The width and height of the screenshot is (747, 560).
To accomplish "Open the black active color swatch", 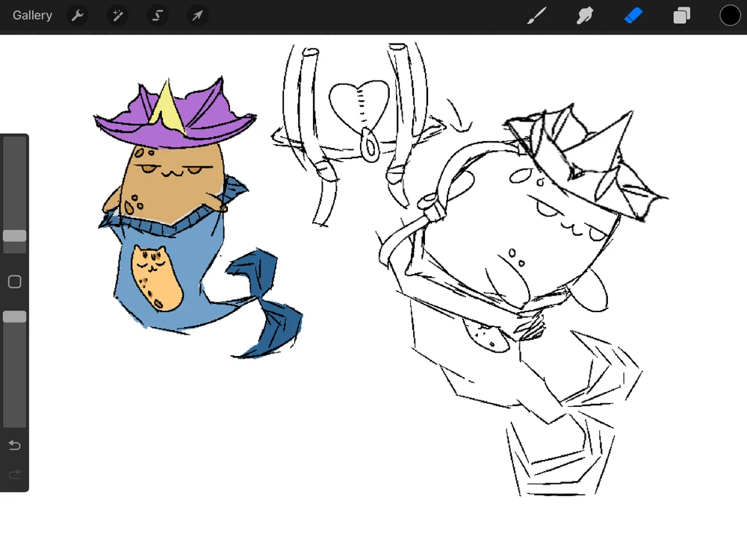I will (x=730, y=16).
